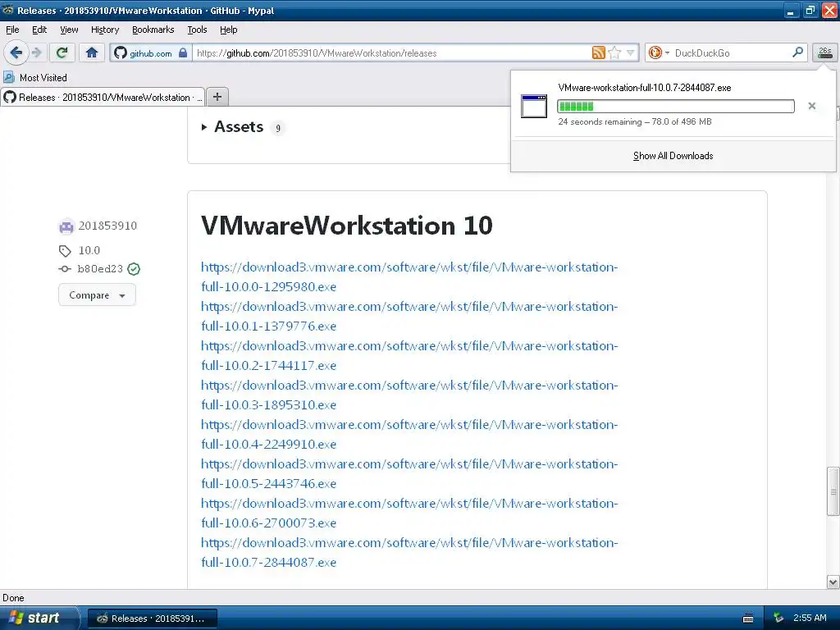Click the forward navigation arrow
This screenshot has width=840, height=630.
coord(36,52)
